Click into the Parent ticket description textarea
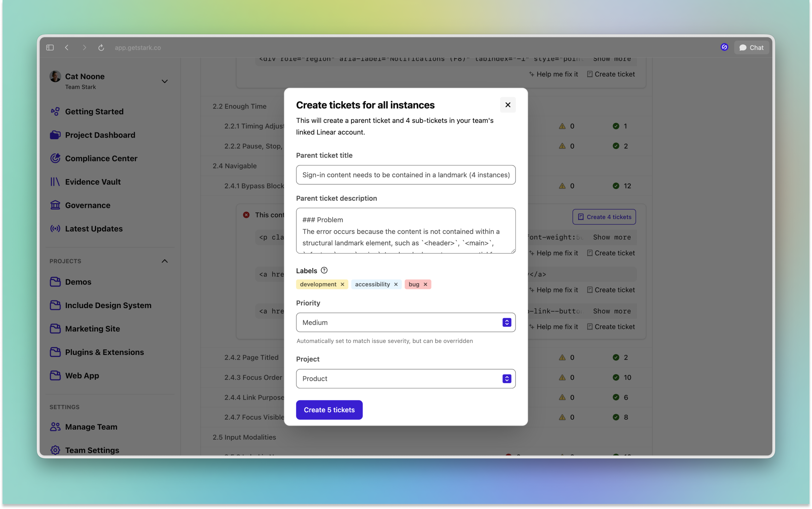Screen dimensions: 812x509 (405, 231)
